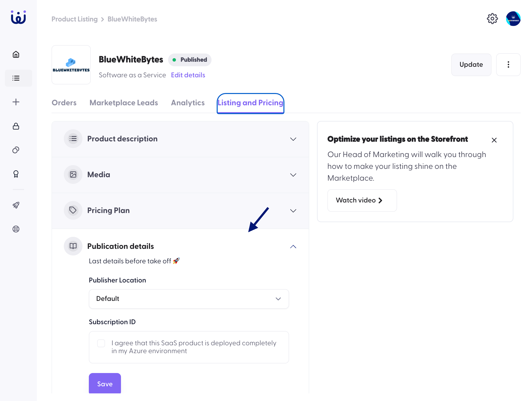532x401 pixels.
Task: Open the product listing list icon in sidebar
Action: point(16,78)
